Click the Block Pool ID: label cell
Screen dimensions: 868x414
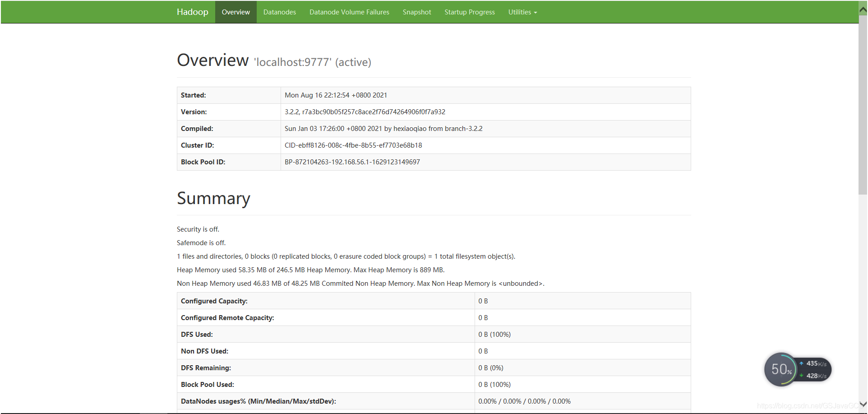click(229, 162)
